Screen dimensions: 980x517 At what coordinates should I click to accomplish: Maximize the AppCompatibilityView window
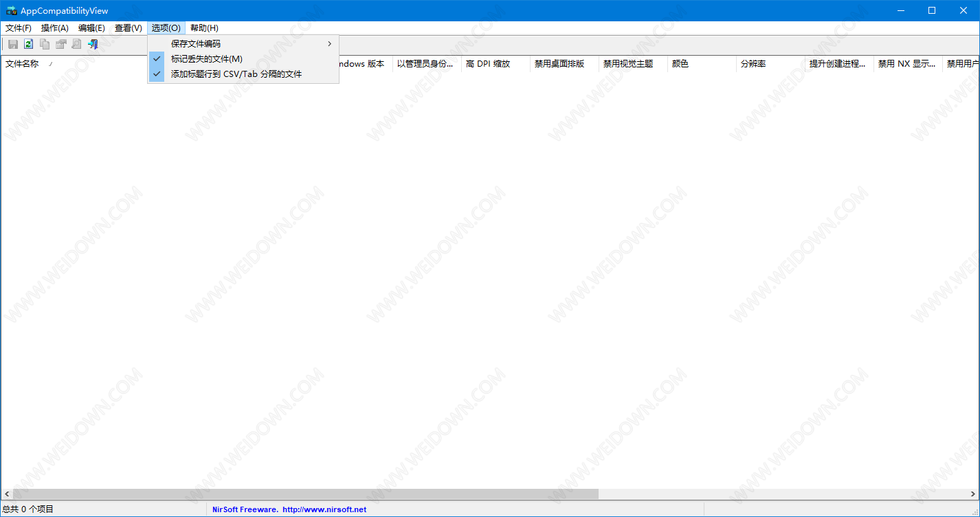pyautogui.click(x=932, y=10)
